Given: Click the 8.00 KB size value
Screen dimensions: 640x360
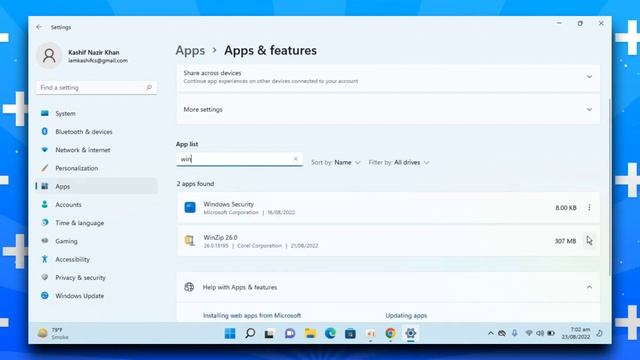Looking at the screenshot, I should 566,208.
